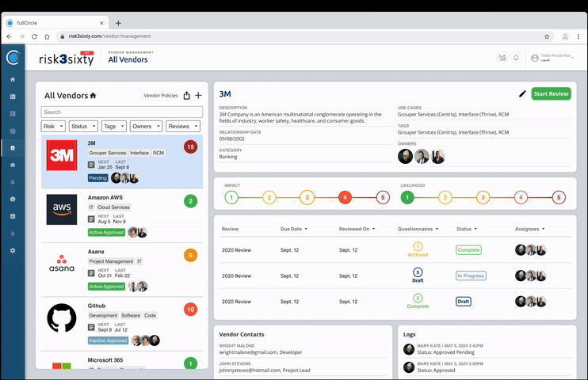The image size is (588, 380).
Task: Select the highlighted vendor management sidebar icon
Action: pyautogui.click(x=13, y=148)
